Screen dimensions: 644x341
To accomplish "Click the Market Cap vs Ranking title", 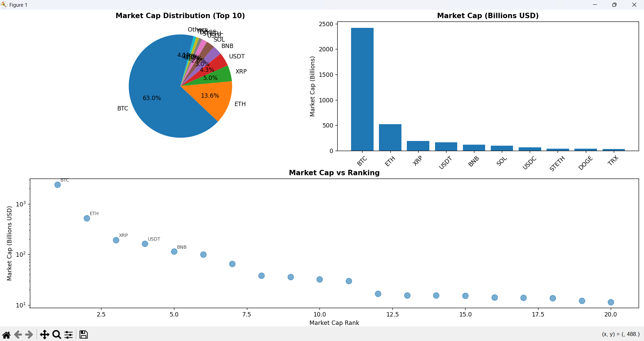I will [x=334, y=173].
